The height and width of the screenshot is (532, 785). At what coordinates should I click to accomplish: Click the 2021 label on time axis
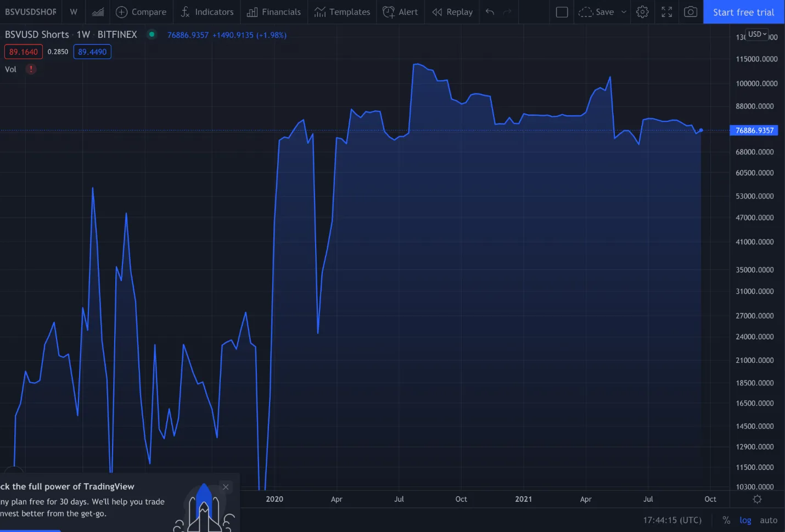click(523, 499)
